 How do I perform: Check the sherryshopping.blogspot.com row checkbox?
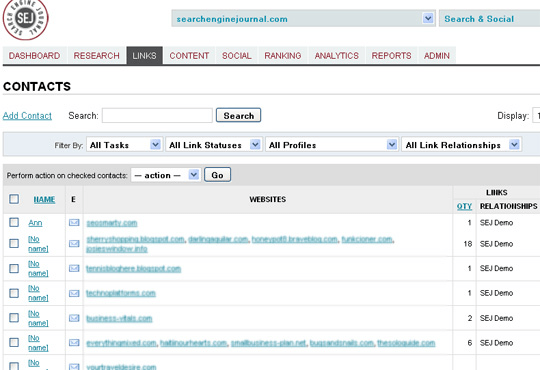pyautogui.click(x=14, y=244)
